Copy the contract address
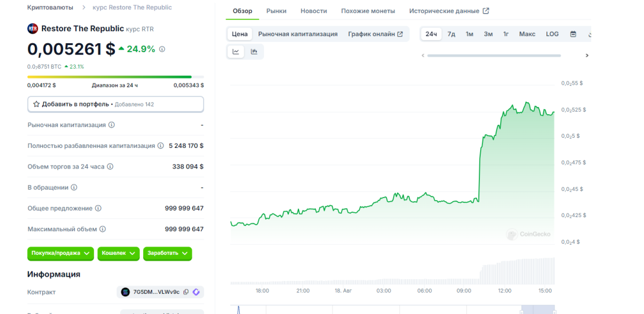This screenshot has width=644, height=314. [186, 292]
